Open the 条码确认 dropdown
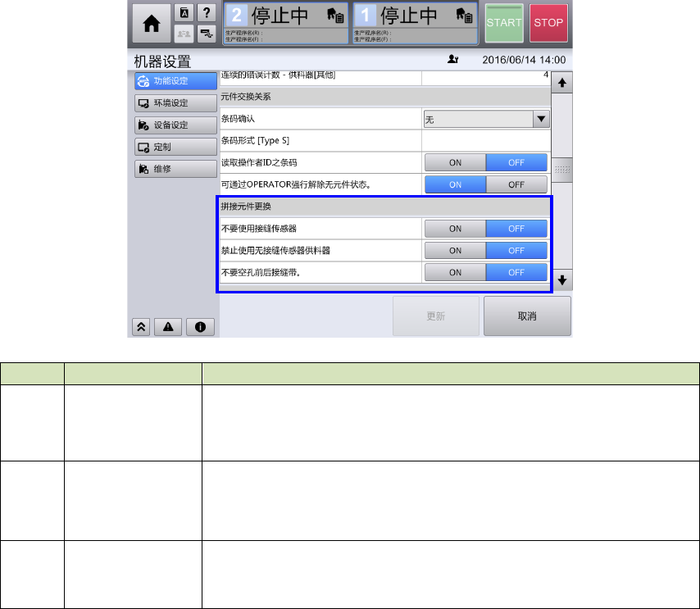 [487, 119]
